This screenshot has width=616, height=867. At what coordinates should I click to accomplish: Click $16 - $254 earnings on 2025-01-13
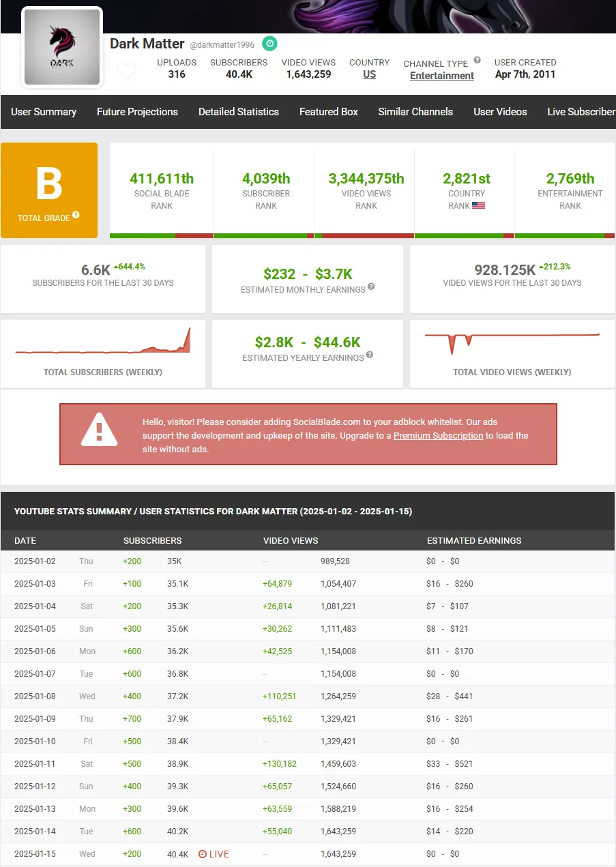coord(450,809)
